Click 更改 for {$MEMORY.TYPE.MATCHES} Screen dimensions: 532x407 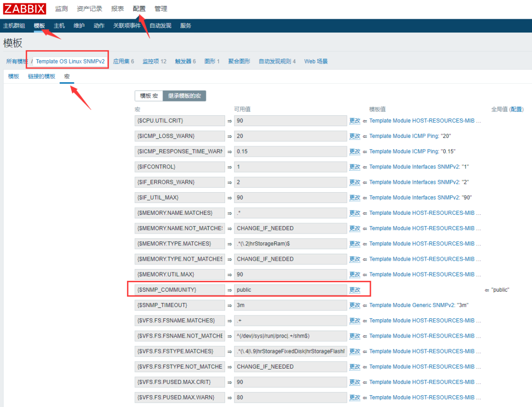(x=355, y=244)
